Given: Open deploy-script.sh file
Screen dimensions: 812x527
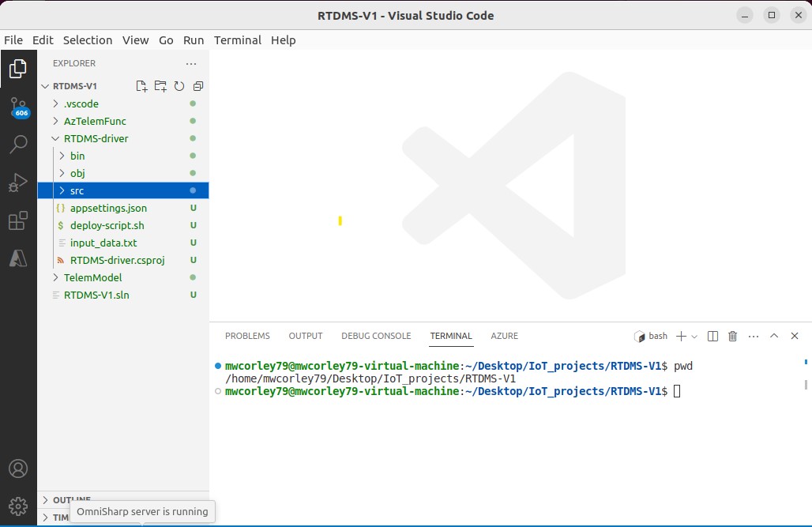Looking at the screenshot, I should (123, 225).
